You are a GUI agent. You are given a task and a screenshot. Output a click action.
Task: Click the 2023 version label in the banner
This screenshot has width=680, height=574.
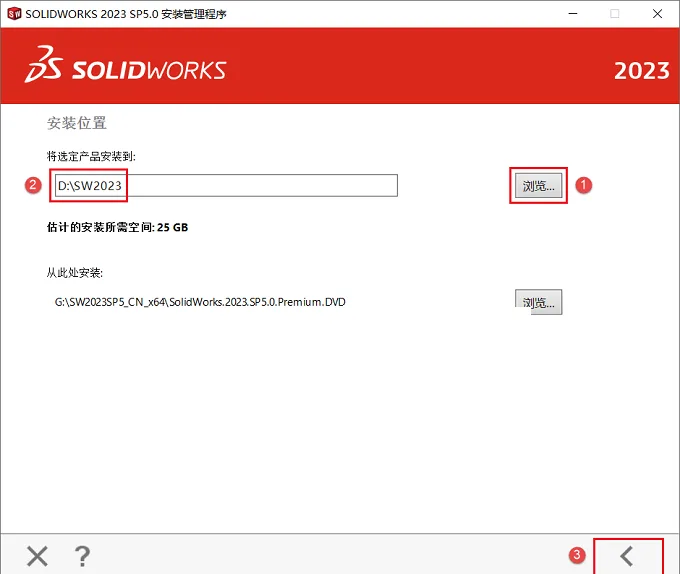[x=641, y=71]
